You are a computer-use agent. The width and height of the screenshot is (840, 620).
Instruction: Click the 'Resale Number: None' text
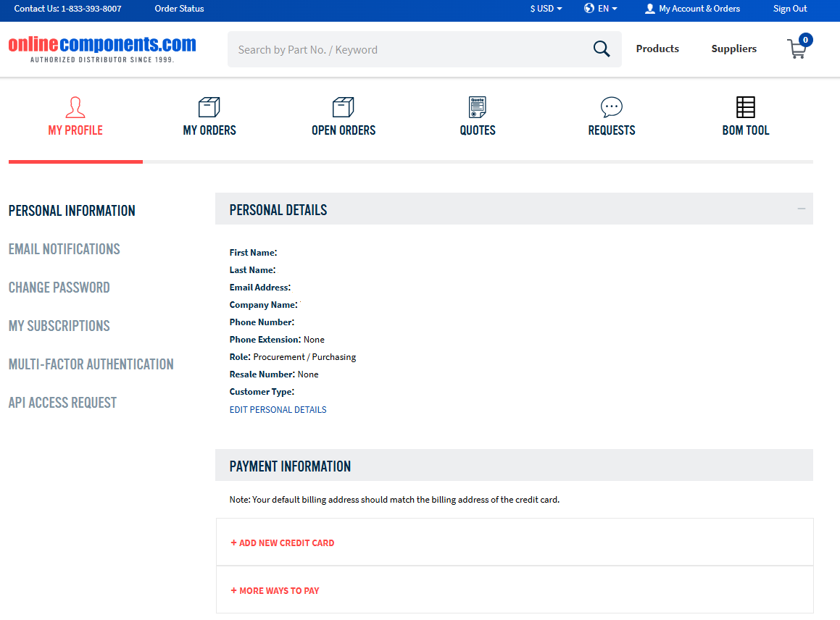(x=274, y=374)
